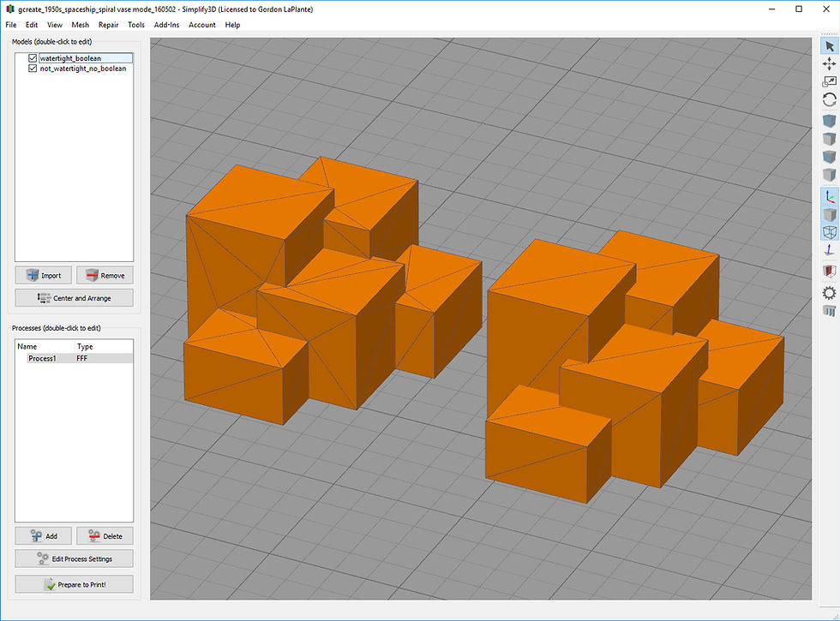Screen dimensions: 840x621
Task: Select the not_watertight_no_boolean model name
Action: tap(83, 69)
